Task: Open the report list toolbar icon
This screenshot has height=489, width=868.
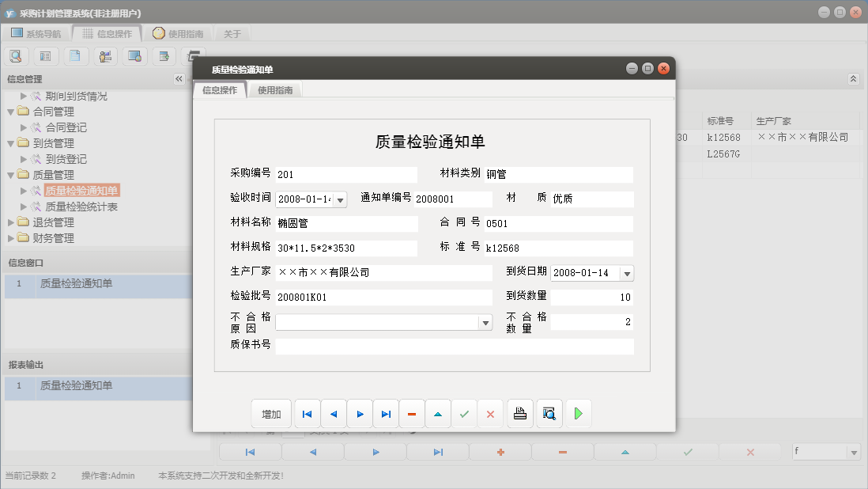Action: [46, 55]
